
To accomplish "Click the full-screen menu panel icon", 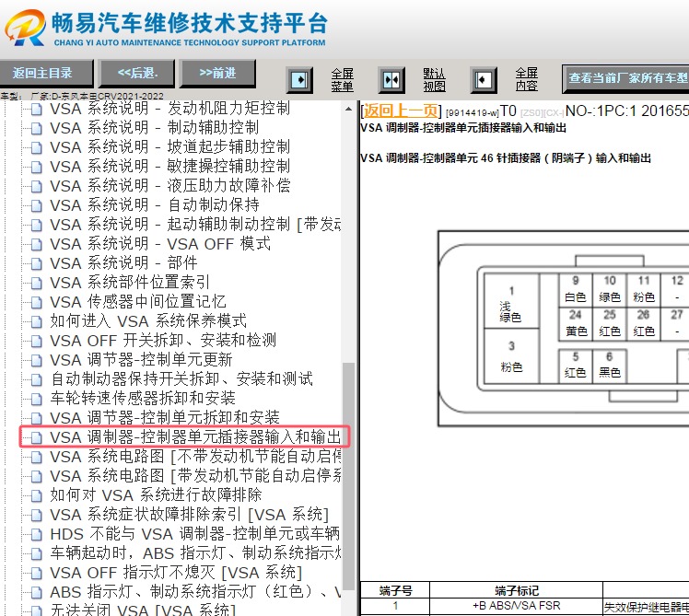I will coord(299,80).
